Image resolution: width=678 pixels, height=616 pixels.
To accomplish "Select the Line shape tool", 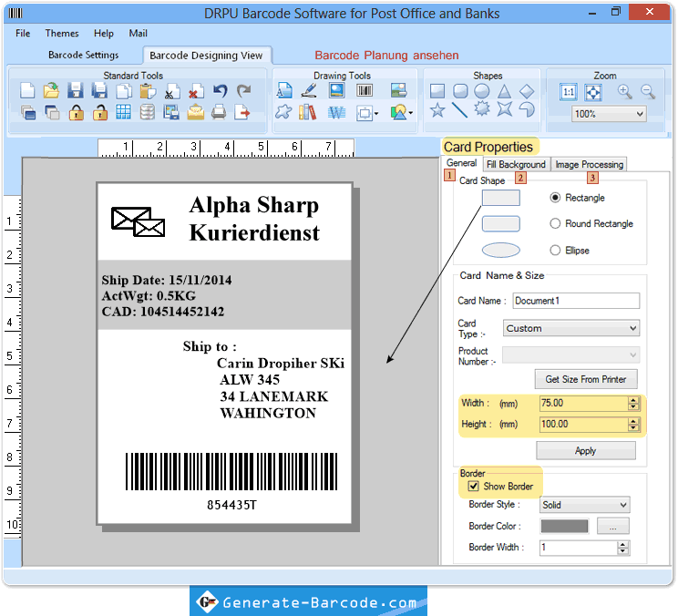I will pyautogui.click(x=459, y=110).
